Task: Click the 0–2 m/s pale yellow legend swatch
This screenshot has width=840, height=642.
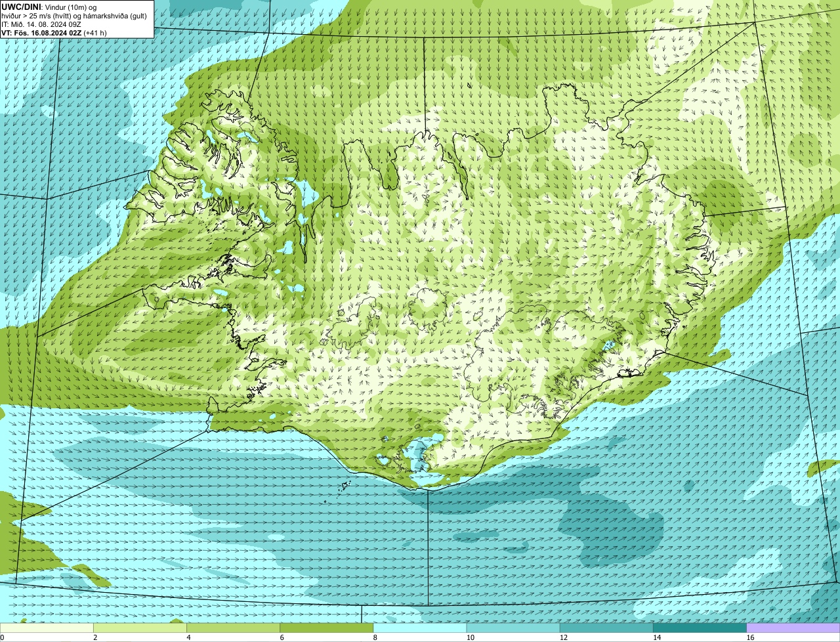Action: coord(47,628)
